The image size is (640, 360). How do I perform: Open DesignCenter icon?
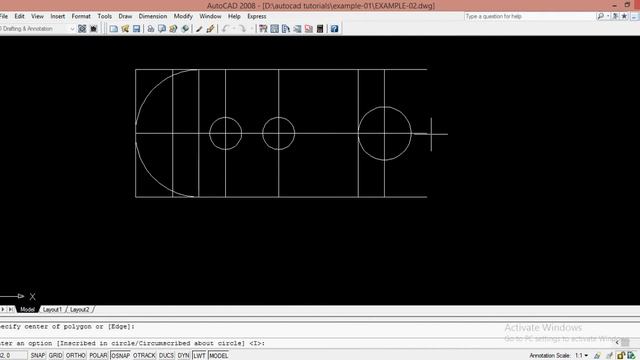(x=274, y=29)
